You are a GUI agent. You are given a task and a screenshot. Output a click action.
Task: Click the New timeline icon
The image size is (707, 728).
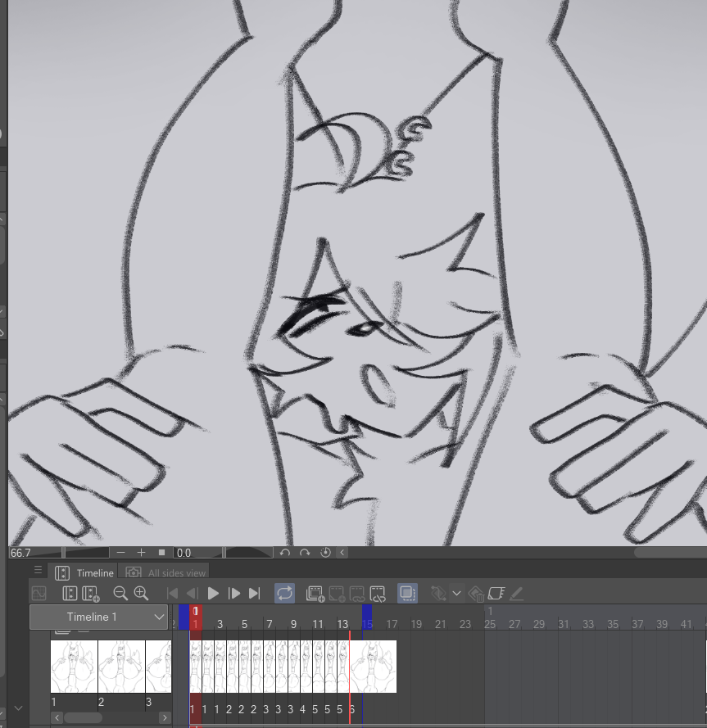(x=69, y=594)
